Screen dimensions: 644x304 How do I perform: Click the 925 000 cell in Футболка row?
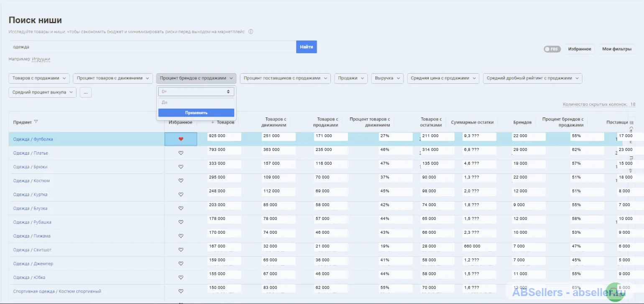(224, 136)
